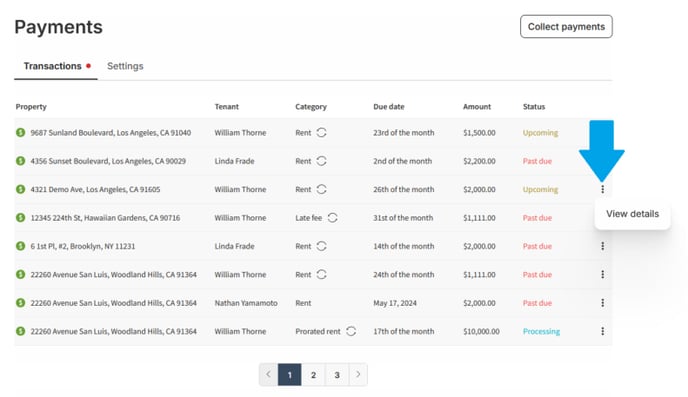Go to page 3 in the pagination
The image size is (688, 397).
[337, 375]
